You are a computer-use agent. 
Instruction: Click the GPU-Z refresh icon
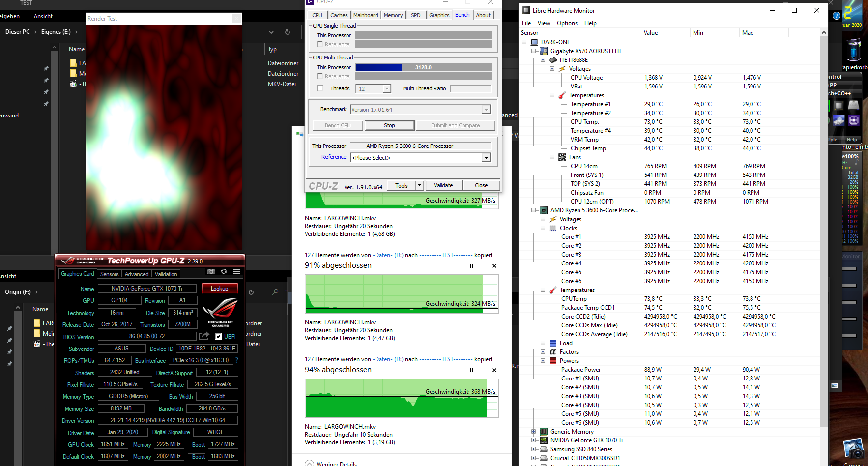click(x=224, y=271)
